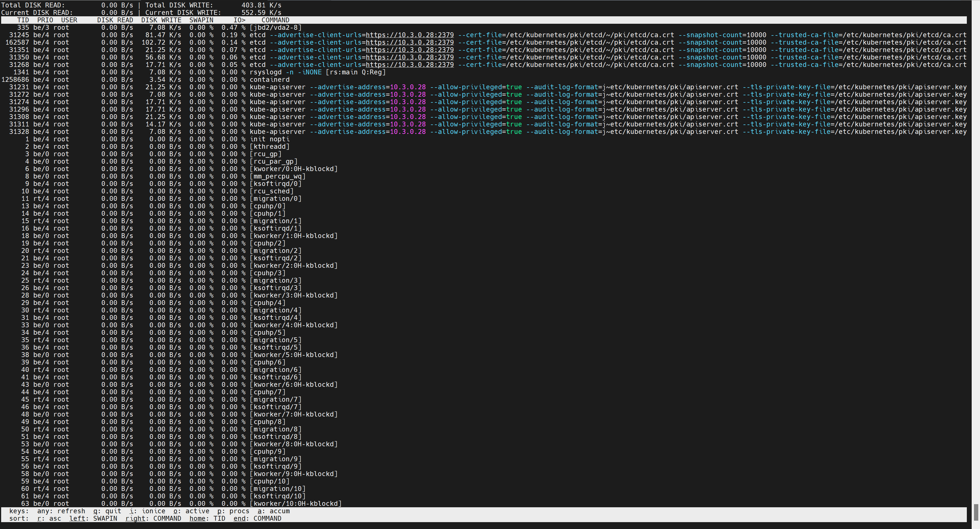Image resolution: width=980 pixels, height=529 pixels.
Task: Select the [jbd2/vda2-8] process row
Action: click(275, 28)
